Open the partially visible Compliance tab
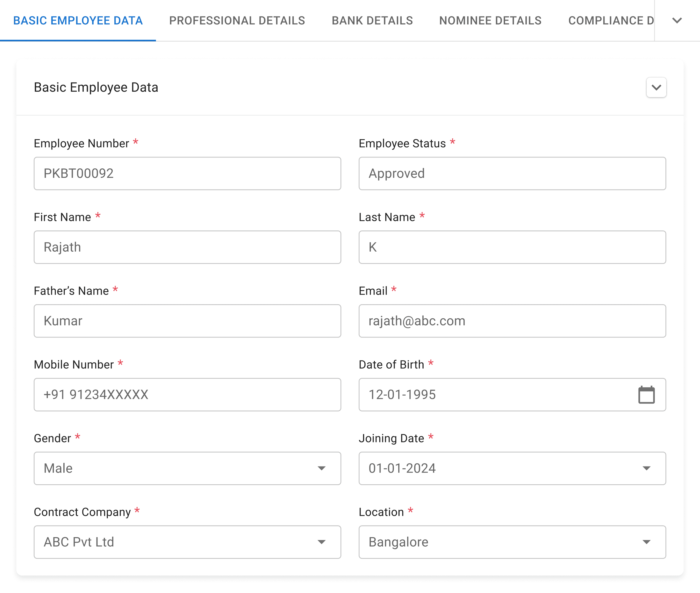The height and width of the screenshot is (593, 700). pyautogui.click(x=611, y=21)
